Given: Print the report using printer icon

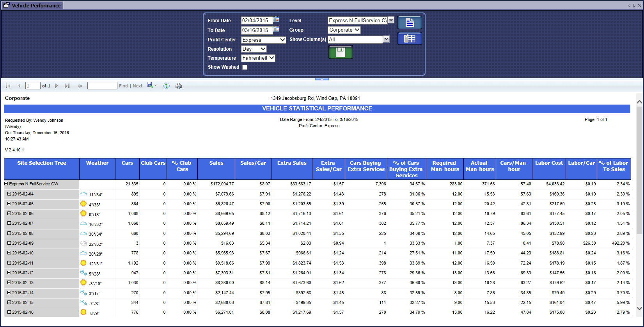Looking at the screenshot, I should 179,86.
